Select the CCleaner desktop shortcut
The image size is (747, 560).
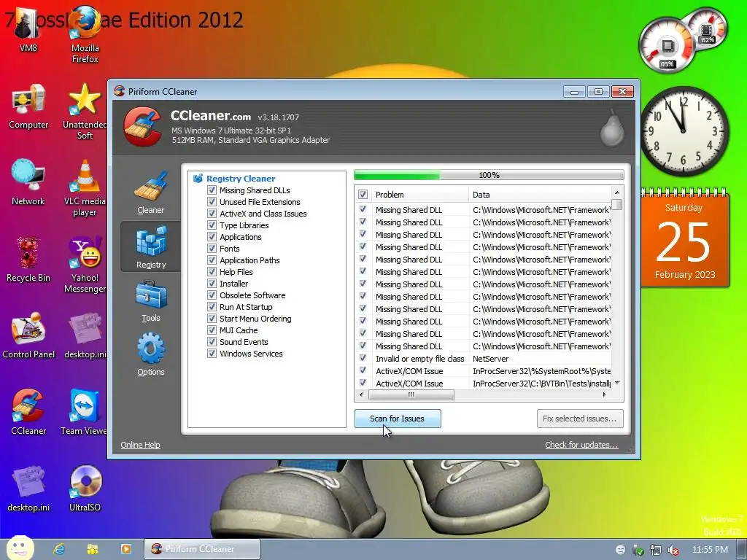pyautogui.click(x=28, y=413)
